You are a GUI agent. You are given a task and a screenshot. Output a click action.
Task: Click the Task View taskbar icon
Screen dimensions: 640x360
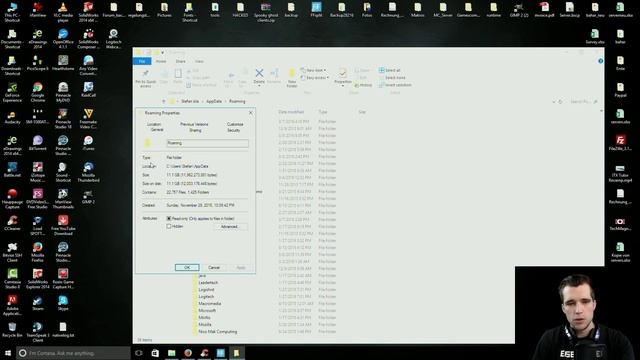(139, 353)
